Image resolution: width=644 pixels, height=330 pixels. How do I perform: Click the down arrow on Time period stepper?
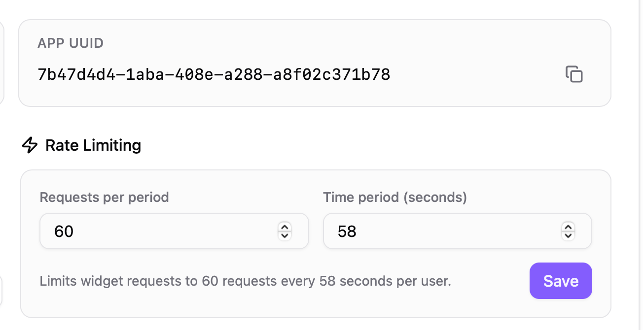[x=568, y=235]
